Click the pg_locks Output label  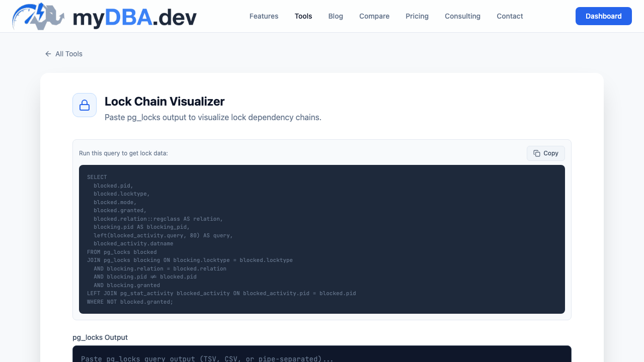(x=100, y=337)
